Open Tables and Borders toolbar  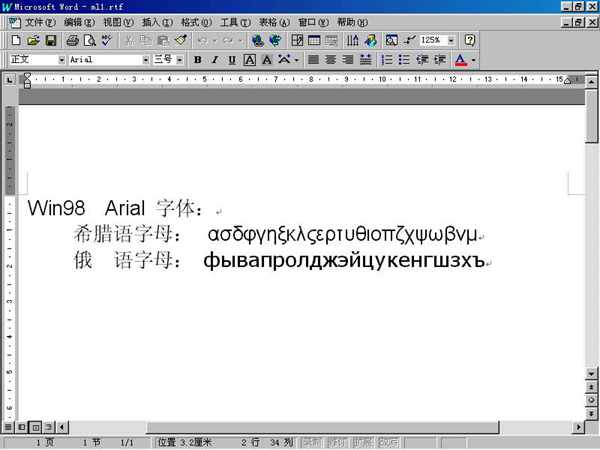click(x=297, y=40)
